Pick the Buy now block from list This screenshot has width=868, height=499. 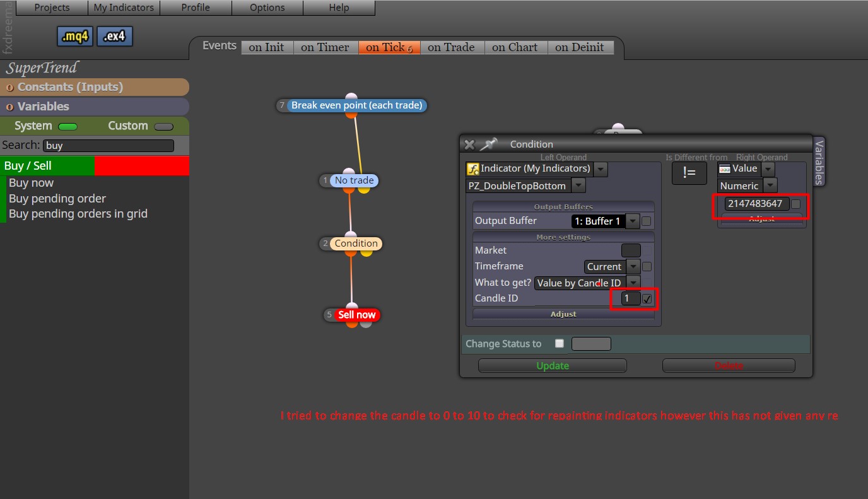coord(32,183)
